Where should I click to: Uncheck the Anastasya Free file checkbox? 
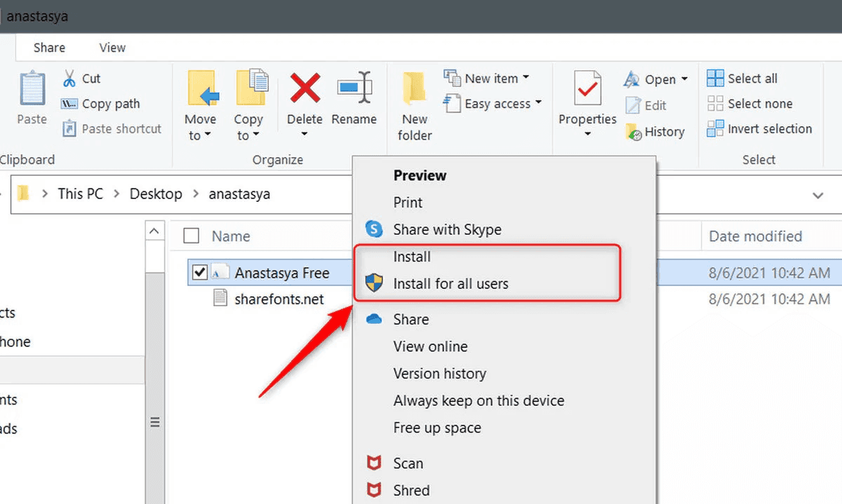pyautogui.click(x=200, y=273)
